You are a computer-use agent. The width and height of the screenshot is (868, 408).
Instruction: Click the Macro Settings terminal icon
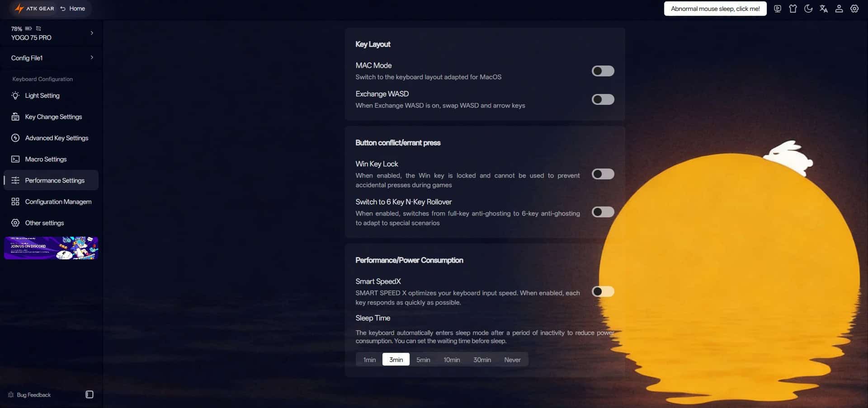(x=15, y=159)
